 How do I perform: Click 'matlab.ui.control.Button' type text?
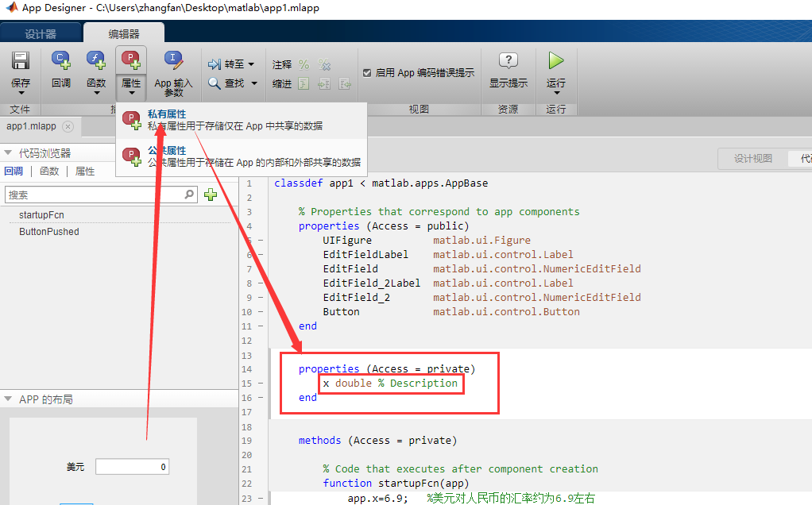tap(506, 312)
